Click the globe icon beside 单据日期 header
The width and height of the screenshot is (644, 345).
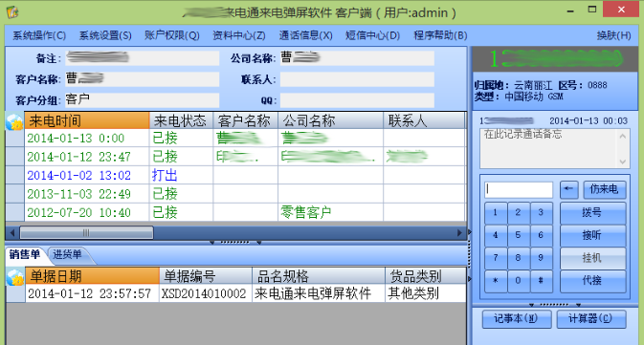[15, 277]
